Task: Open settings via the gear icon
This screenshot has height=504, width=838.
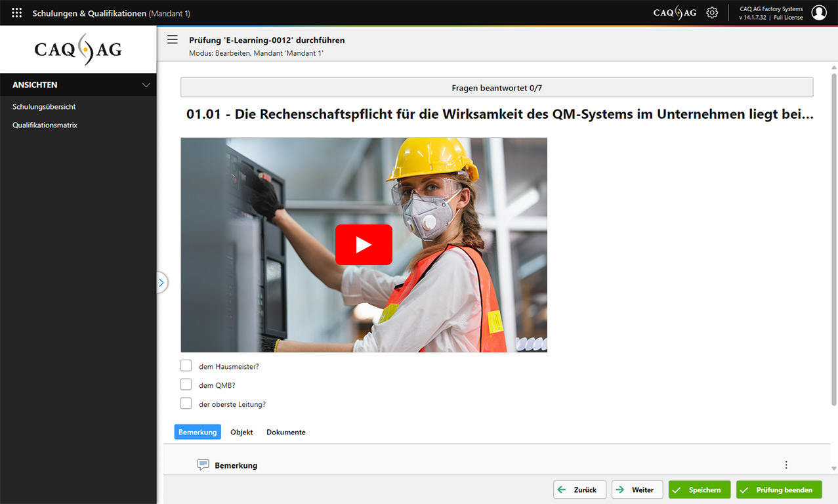Action: point(712,12)
